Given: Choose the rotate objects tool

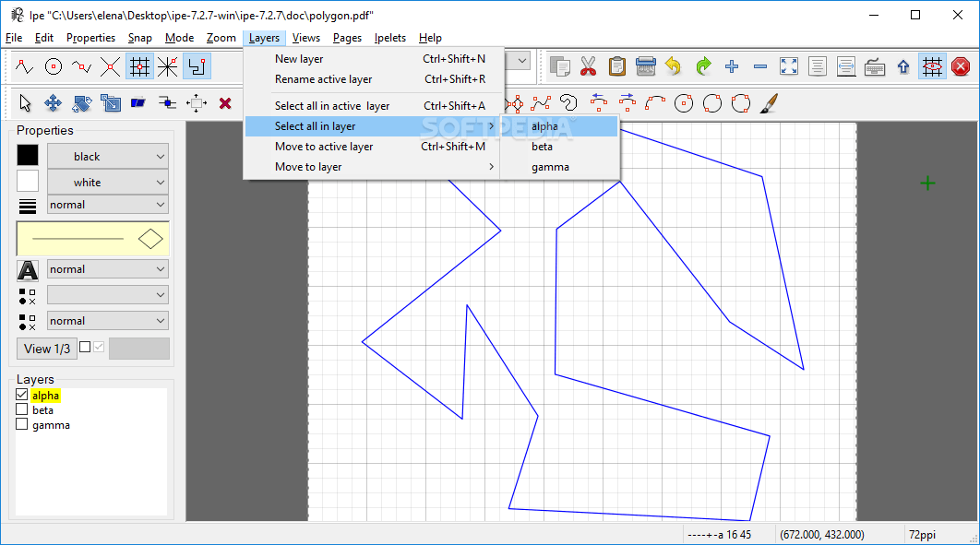Looking at the screenshot, I should (x=82, y=103).
